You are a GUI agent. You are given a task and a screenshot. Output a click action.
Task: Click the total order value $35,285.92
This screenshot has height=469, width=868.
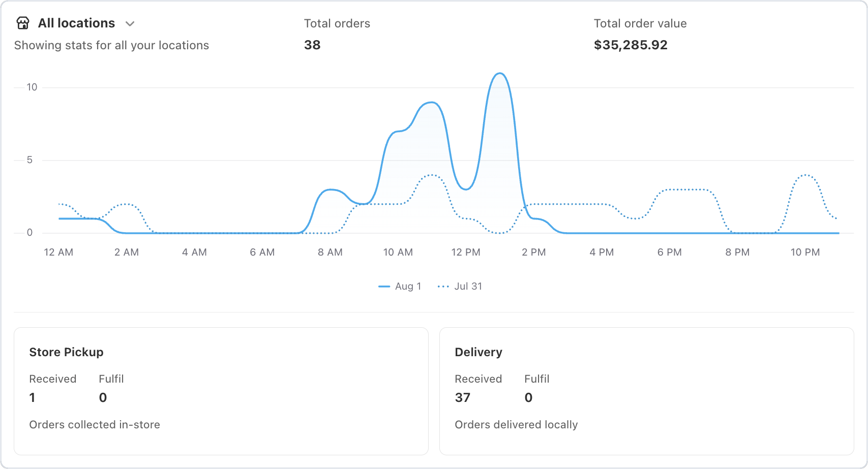pos(631,45)
